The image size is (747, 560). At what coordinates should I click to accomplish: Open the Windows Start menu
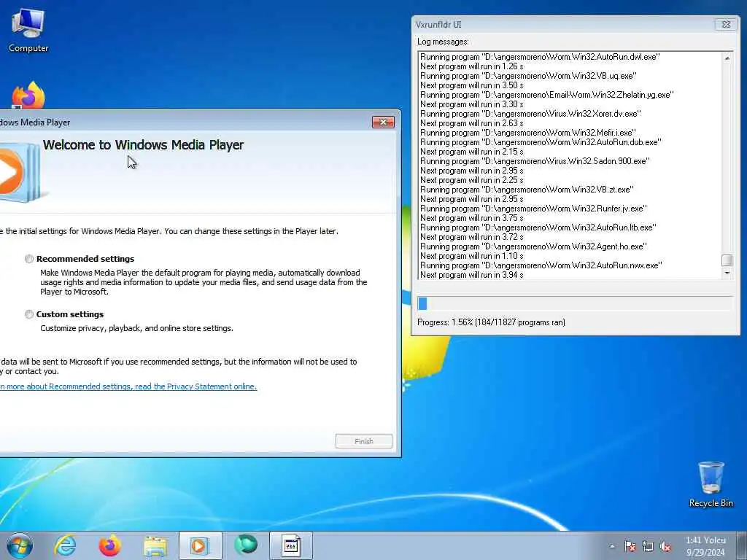coord(20,545)
